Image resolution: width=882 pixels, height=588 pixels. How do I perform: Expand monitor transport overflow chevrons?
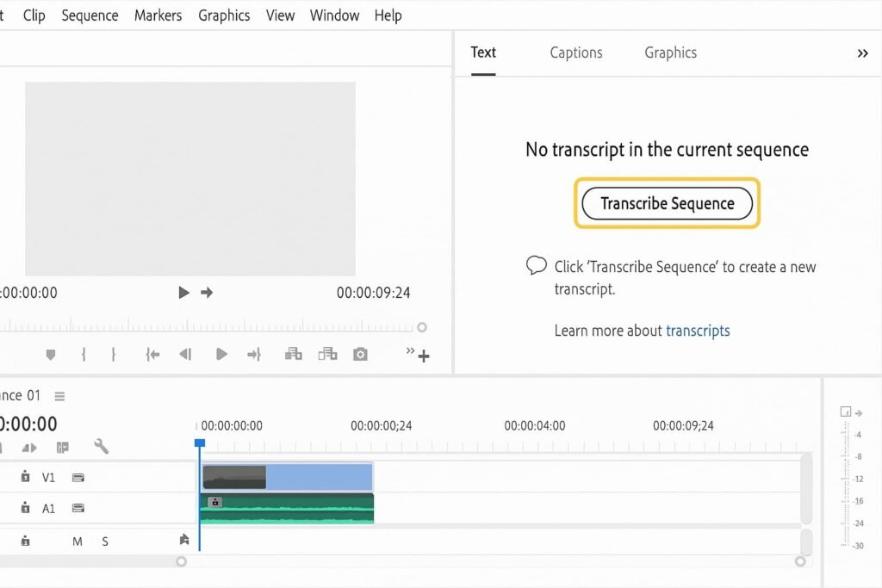[410, 351]
